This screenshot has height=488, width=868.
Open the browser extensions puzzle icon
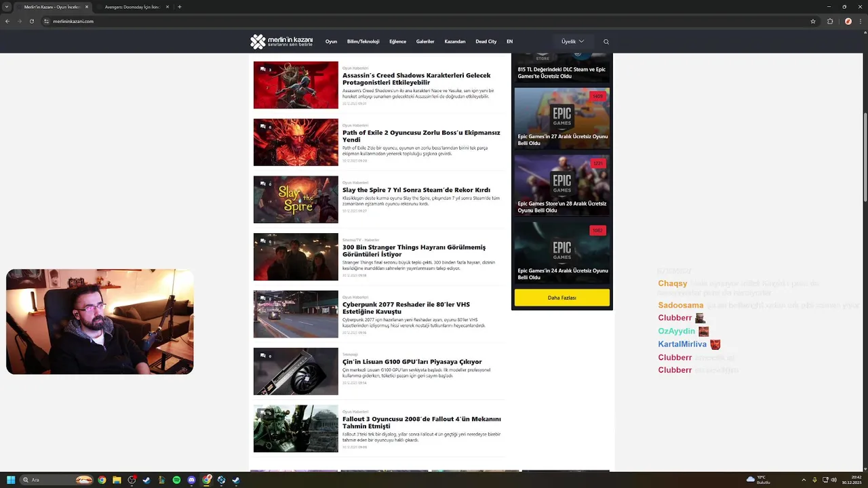tap(830, 21)
